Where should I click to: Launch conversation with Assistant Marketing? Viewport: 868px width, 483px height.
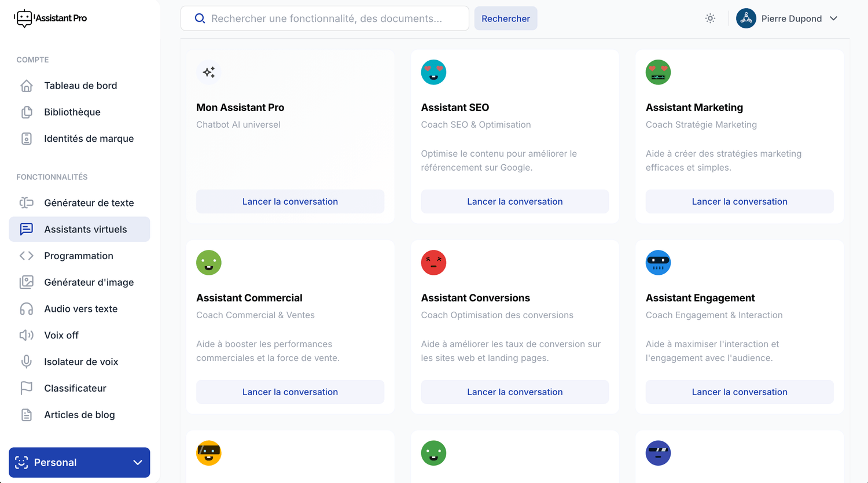(x=740, y=201)
